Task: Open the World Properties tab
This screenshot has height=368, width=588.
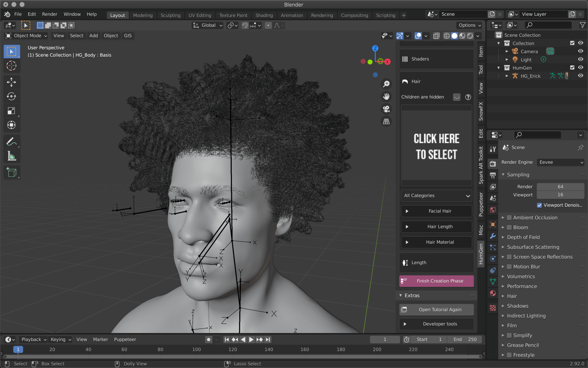Action: coord(493,210)
